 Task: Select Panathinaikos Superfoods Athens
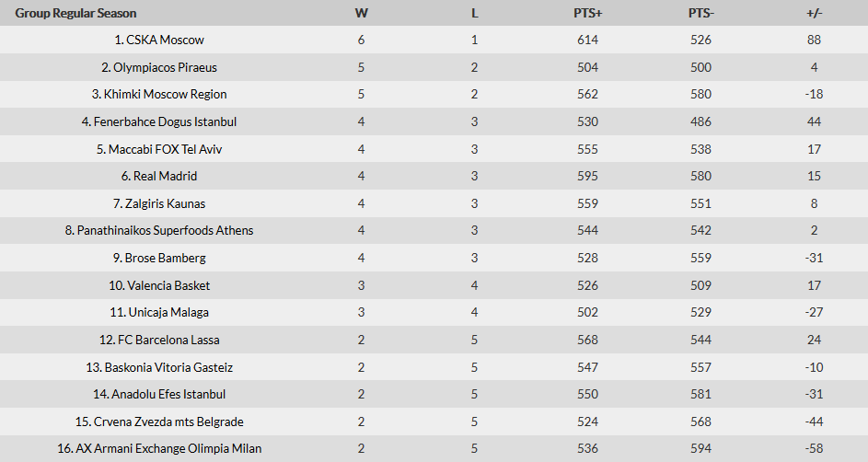coord(165,230)
